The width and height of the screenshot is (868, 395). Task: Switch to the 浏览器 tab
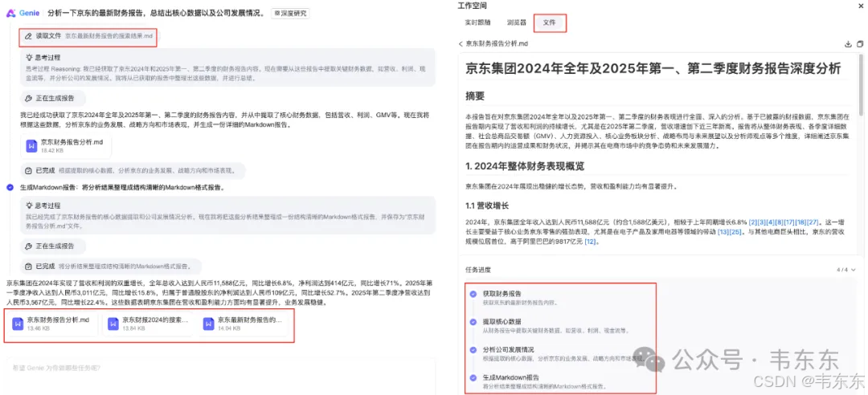(x=515, y=23)
